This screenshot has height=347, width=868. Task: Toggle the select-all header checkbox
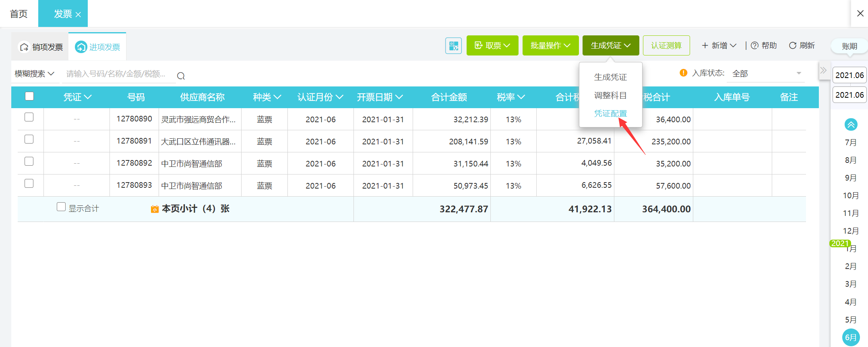coord(29,96)
